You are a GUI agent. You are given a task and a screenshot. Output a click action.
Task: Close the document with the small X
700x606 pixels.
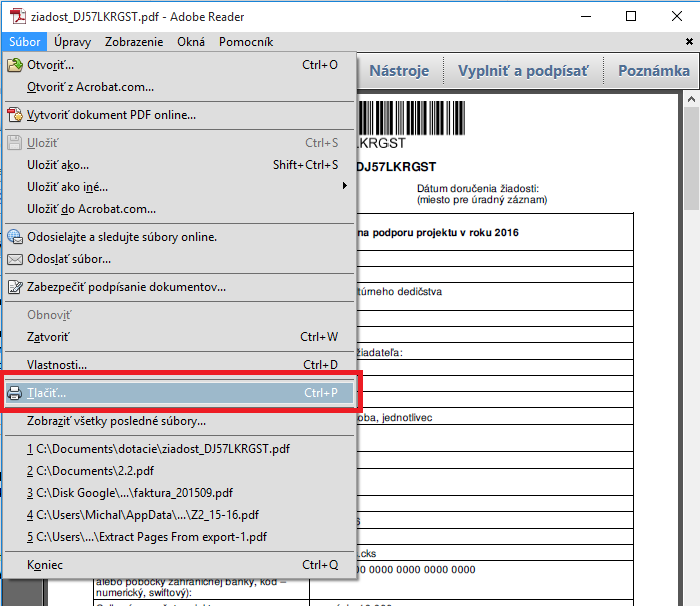pos(689,42)
